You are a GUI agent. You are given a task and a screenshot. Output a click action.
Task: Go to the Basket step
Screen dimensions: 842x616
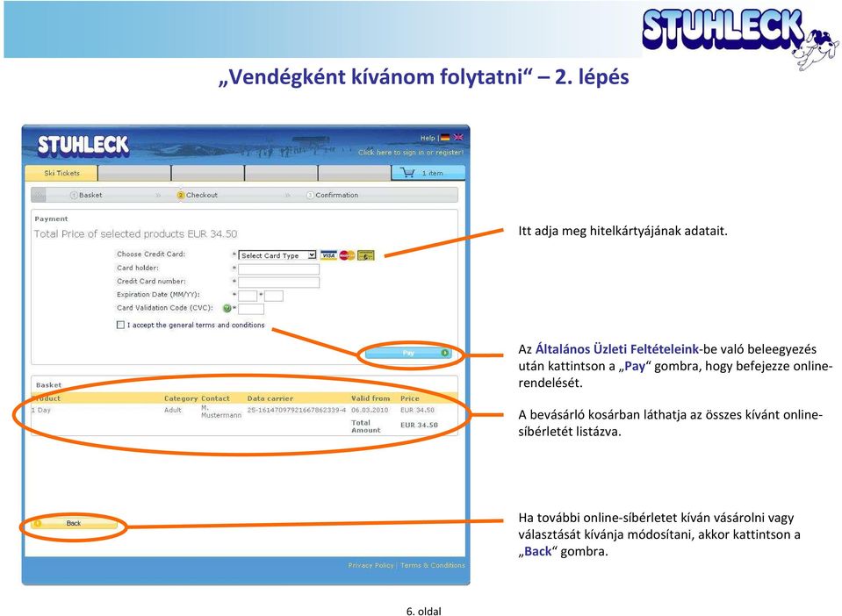(x=86, y=196)
